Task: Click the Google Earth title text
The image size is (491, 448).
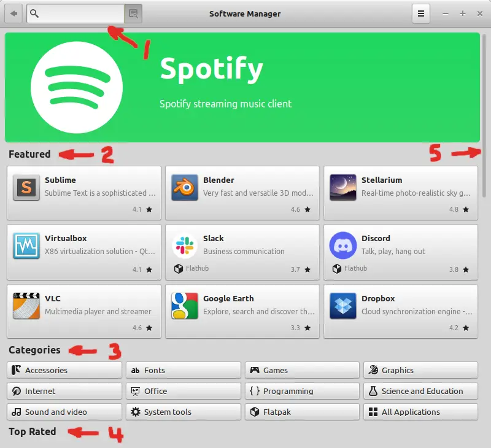Action: click(x=228, y=298)
